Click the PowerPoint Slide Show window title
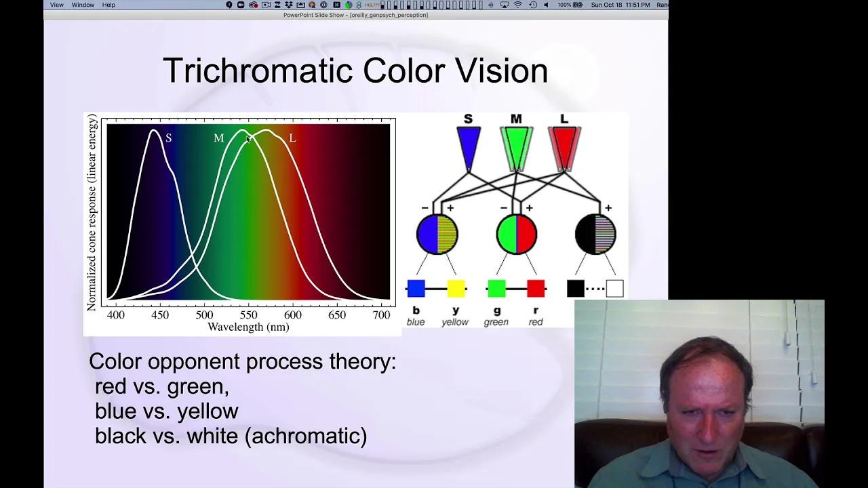The width and height of the screenshot is (868, 488). pyautogui.click(x=355, y=15)
